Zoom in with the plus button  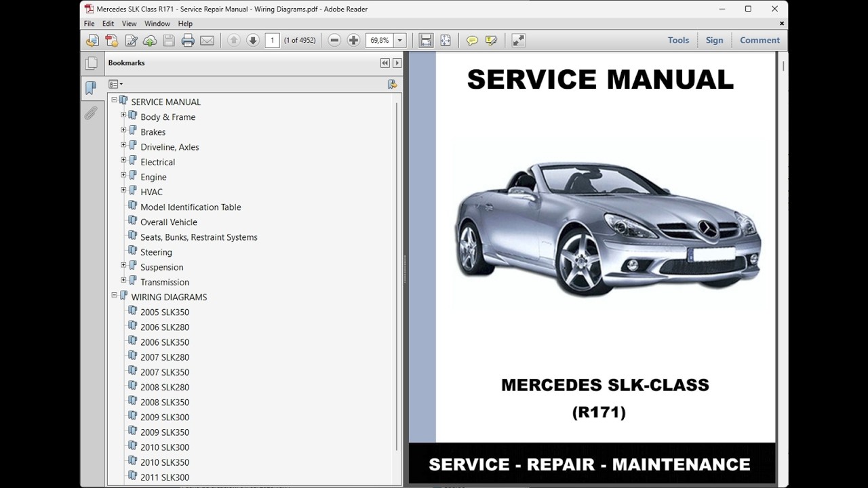pyautogui.click(x=353, y=41)
